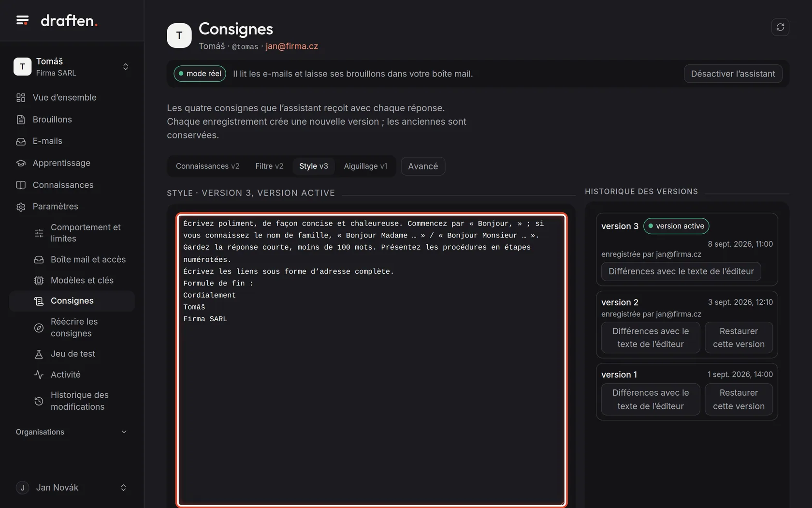The image size is (812, 508).
Task: Go to Brouillons via its document icon
Action: coord(21,120)
